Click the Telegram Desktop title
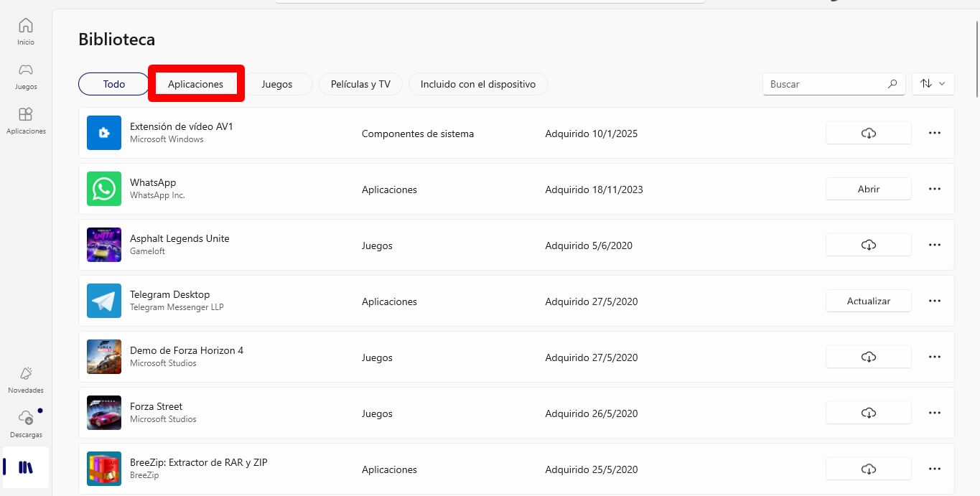Viewport: 980px width, 496px height. click(x=170, y=294)
